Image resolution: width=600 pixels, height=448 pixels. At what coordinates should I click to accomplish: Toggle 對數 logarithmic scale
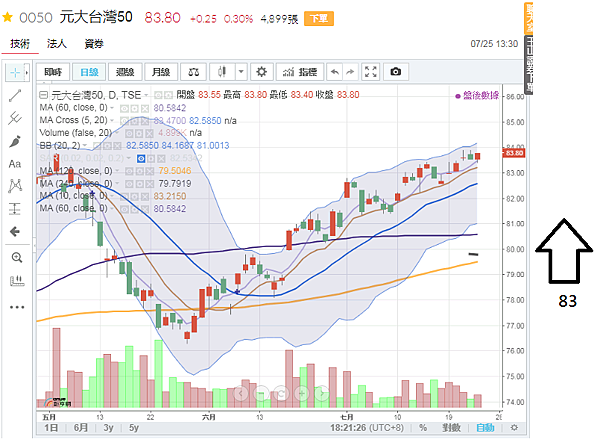click(451, 428)
